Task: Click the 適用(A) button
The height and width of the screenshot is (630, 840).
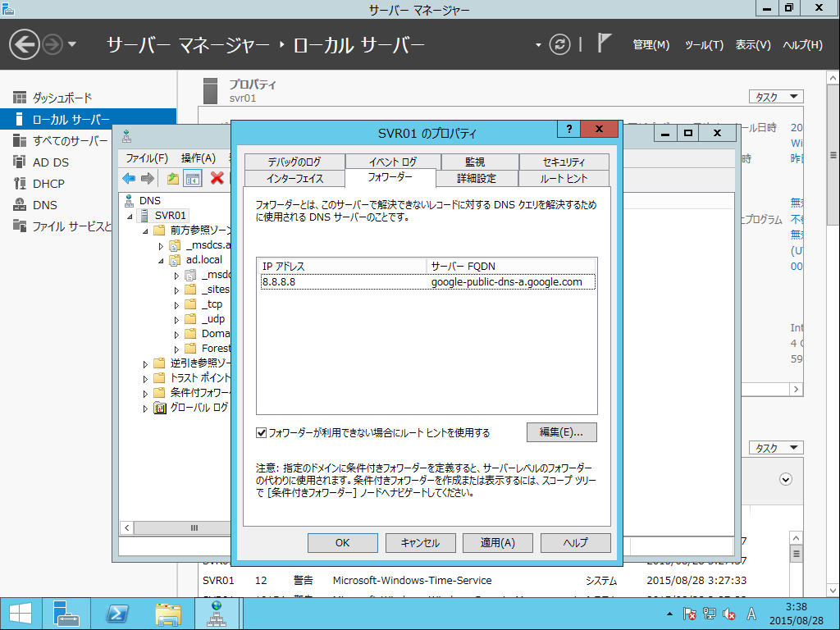Action: [498, 543]
